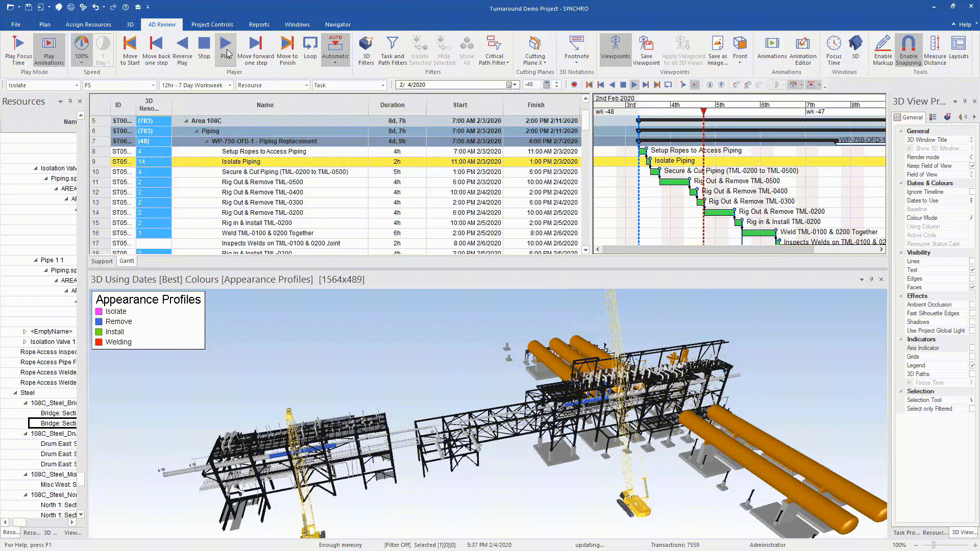Viewport: 980px width, 551px height.
Task: Open the Animations window
Action: point(772,47)
